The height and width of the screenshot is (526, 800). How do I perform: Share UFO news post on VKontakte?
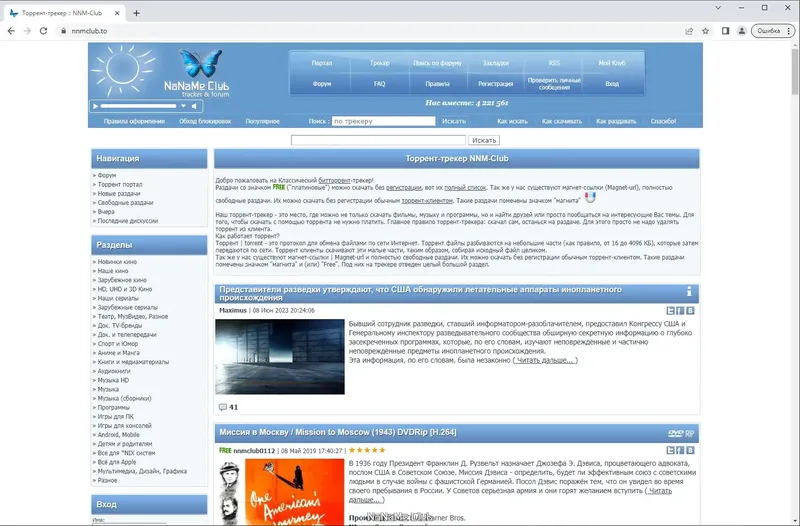690,311
